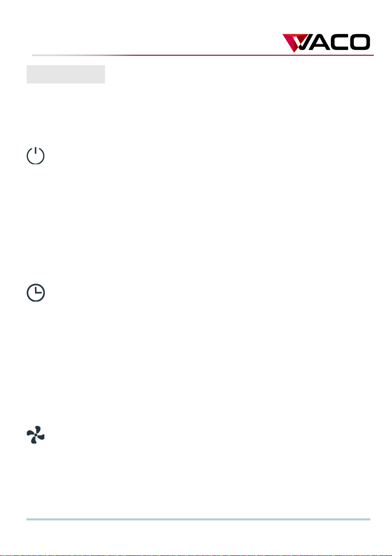Tap the fan speed icon
Image resolution: width=392 pixels, height=556 pixels.
click(36, 435)
